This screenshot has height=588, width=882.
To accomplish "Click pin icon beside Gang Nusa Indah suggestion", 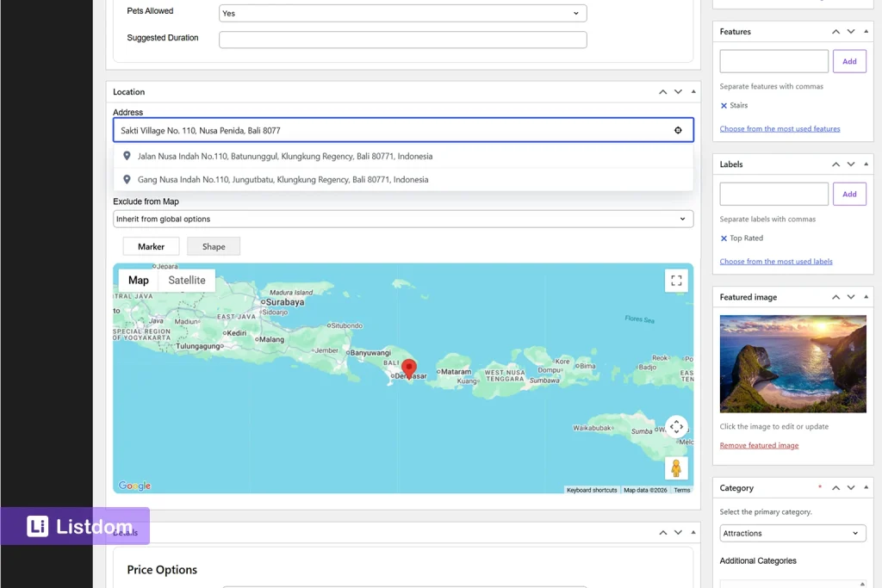I will click(x=127, y=179).
